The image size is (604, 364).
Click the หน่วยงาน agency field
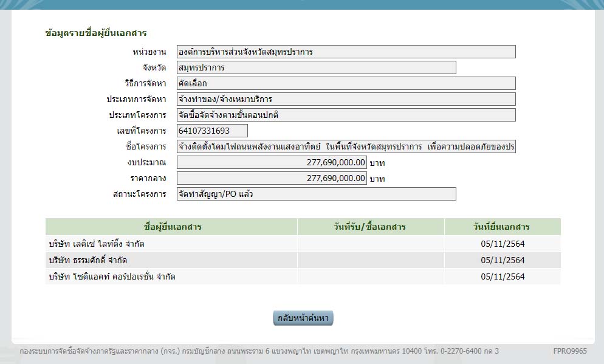pos(346,52)
